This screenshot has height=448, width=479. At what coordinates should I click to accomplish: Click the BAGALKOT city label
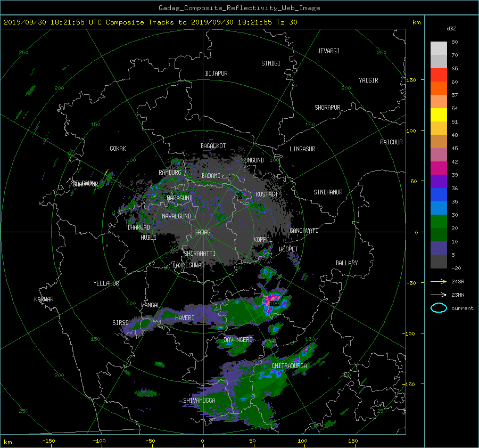[x=213, y=146]
